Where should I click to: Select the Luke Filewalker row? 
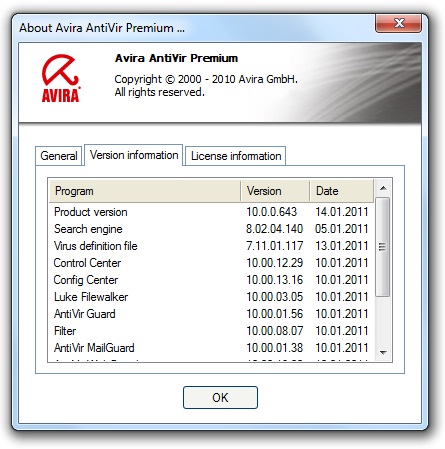(x=211, y=297)
